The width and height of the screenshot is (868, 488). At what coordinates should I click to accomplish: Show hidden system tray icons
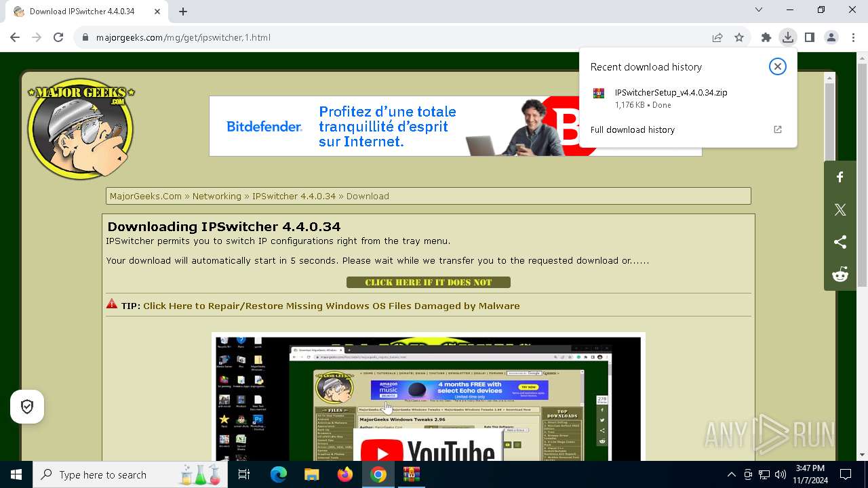tap(731, 474)
